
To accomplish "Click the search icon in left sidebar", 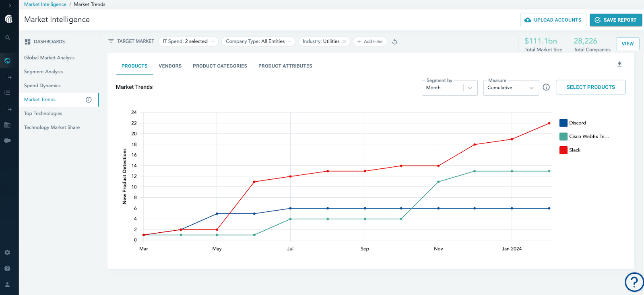I will click(x=8, y=38).
